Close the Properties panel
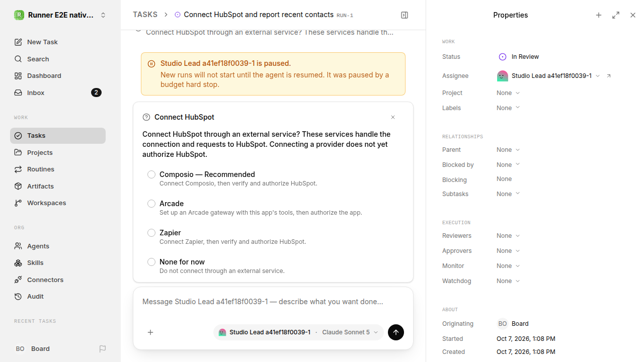Screen dimensions: 644x362 633,15
